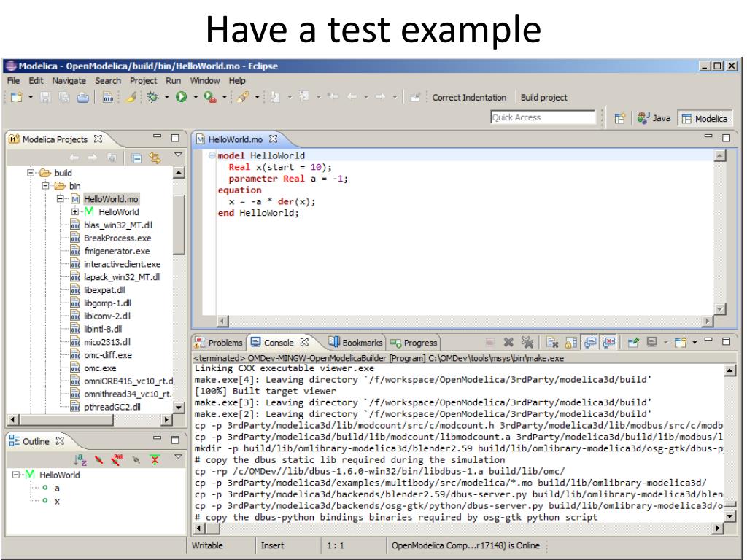Open the Navigate menu

coord(69,80)
